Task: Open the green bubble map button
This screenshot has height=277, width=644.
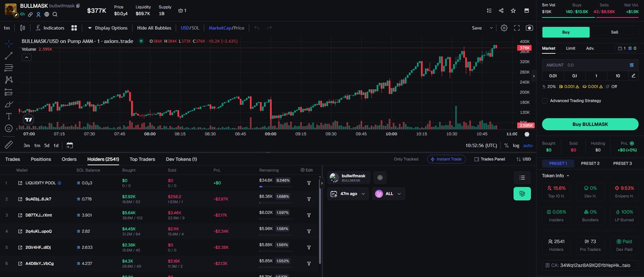Action: tap(522, 194)
